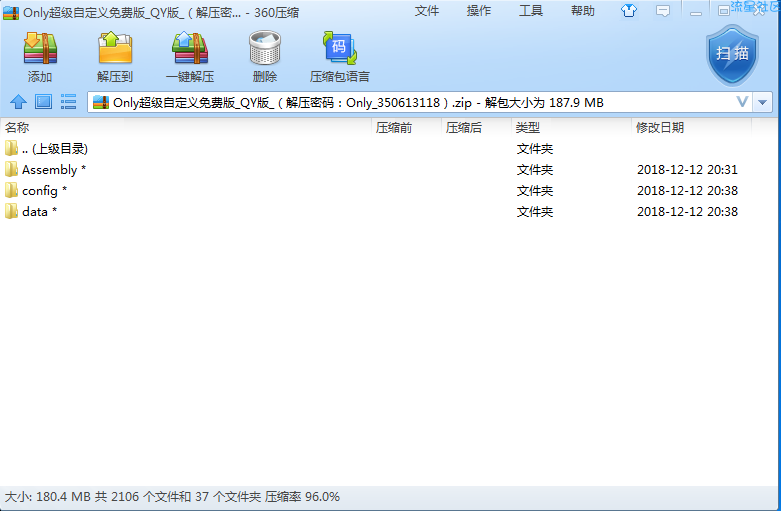
Task: Select the '.. (上级目录)' row
Action: (x=389, y=148)
